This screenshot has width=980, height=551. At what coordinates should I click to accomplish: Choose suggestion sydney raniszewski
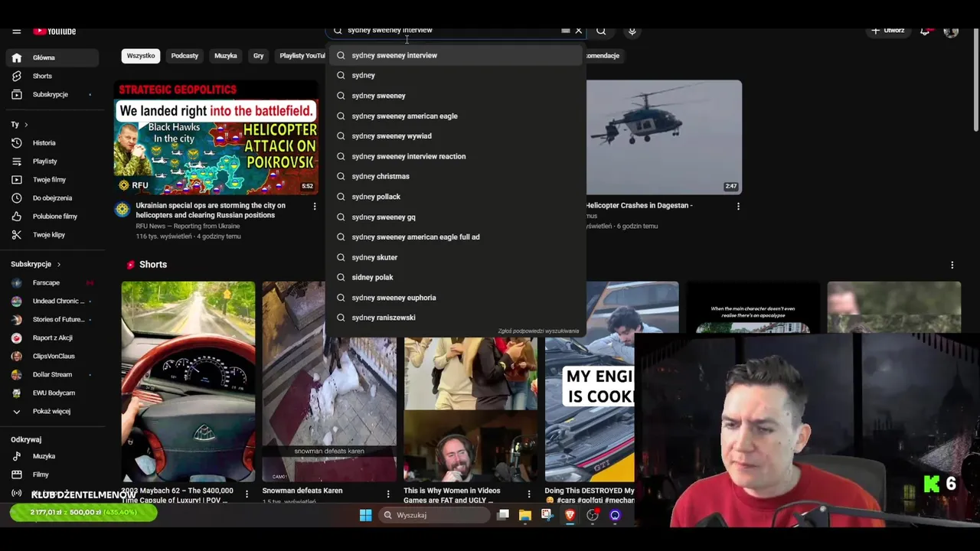[x=456, y=318]
